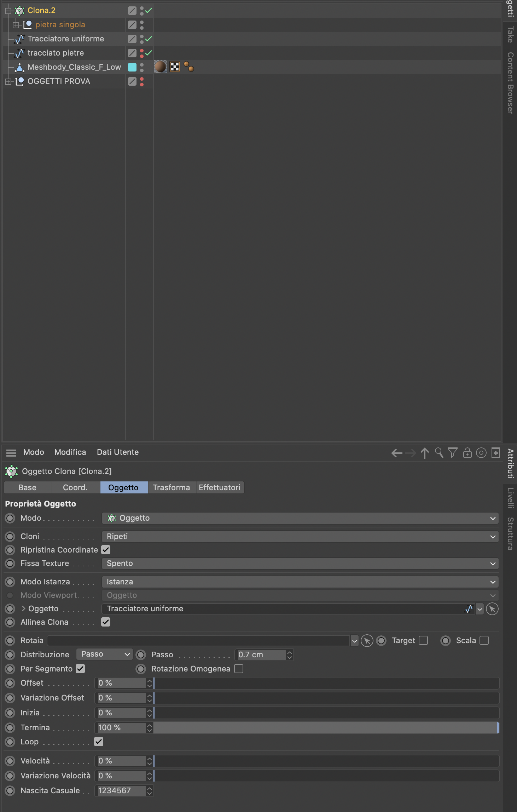Click the Termina percentage slider bar
Image resolution: width=517 pixels, height=812 pixels.
(325, 727)
